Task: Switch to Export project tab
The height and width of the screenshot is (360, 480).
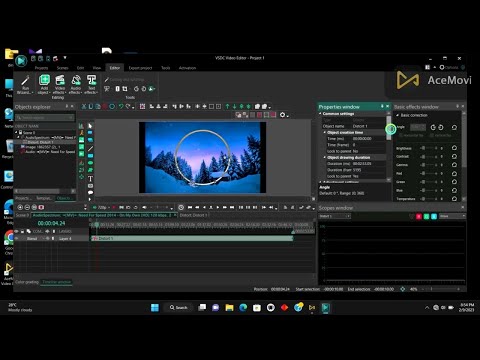Action: [x=140, y=68]
